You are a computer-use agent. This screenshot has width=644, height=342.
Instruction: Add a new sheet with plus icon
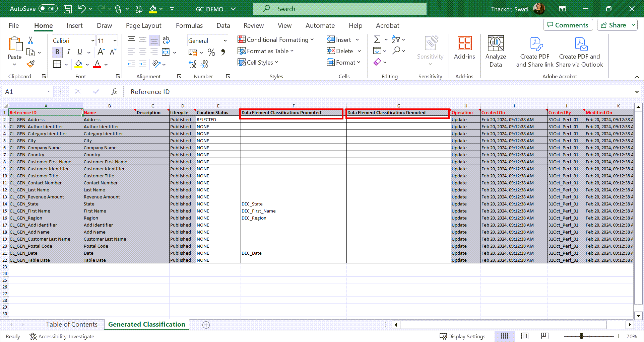[x=206, y=325]
